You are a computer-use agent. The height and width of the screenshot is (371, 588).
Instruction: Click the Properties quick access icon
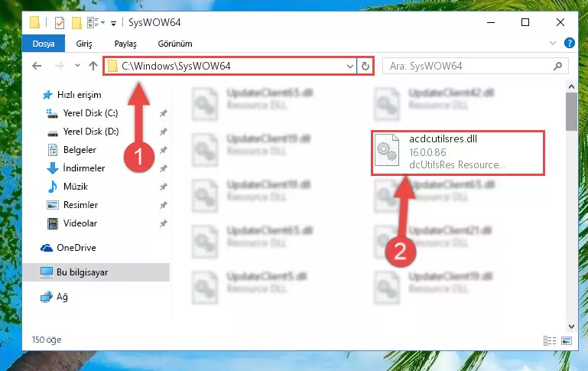(59, 23)
